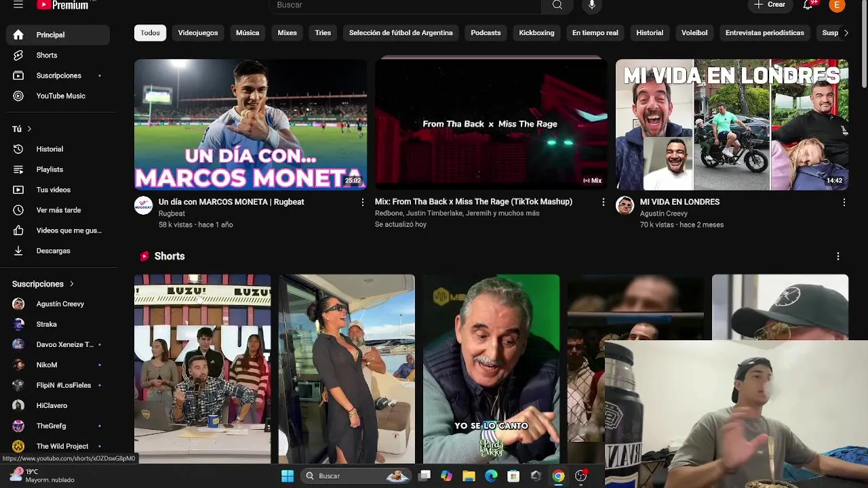Screen dimensions: 868x488
Task: Open Suscripciones in sidebar
Action: click(x=58, y=75)
